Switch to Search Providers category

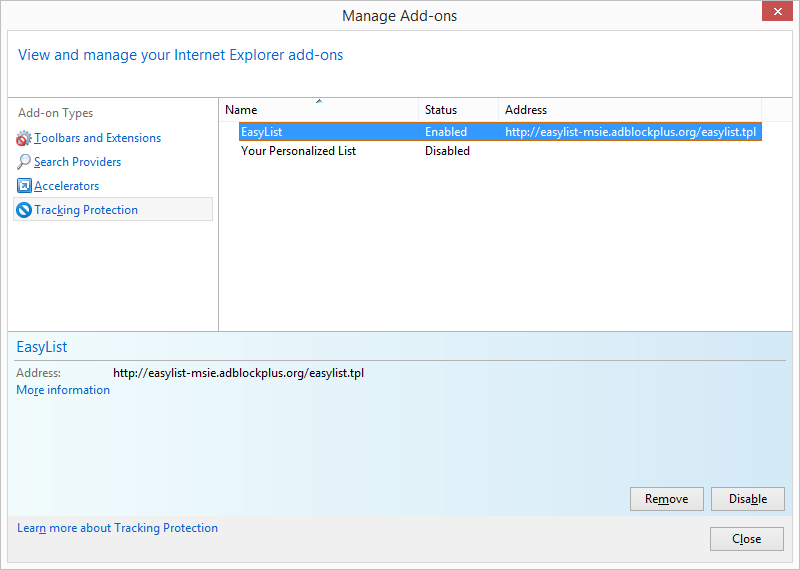[x=77, y=162]
